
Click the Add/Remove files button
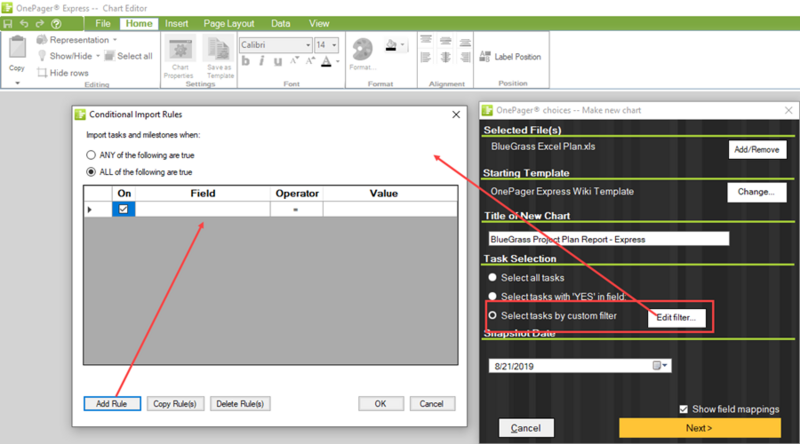tap(757, 150)
